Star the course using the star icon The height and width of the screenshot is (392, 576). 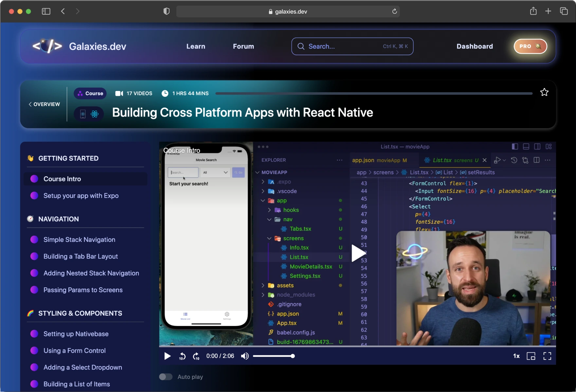(544, 92)
